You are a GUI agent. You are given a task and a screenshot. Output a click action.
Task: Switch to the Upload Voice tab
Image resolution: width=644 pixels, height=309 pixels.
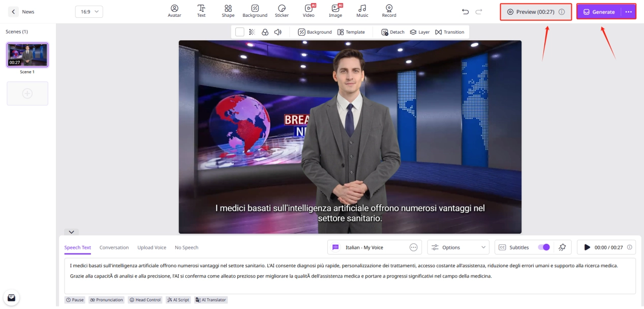[x=151, y=247]
